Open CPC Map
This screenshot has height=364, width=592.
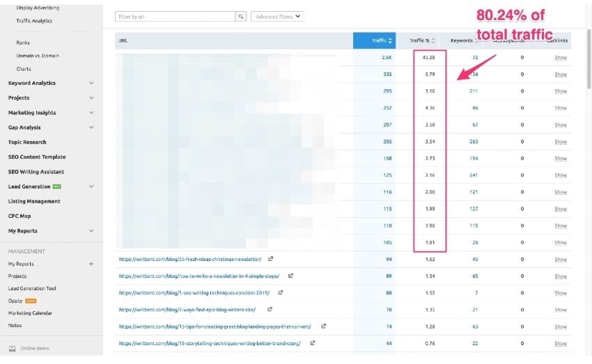(20, 216)
